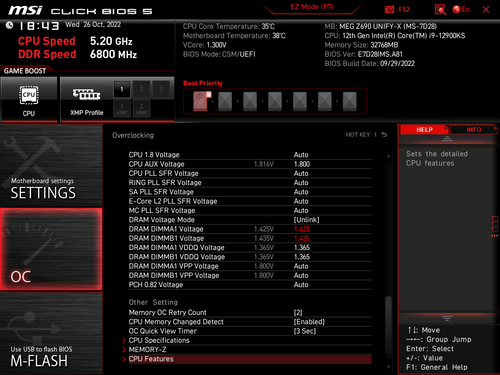
Task: Switch to EZ Mode (F7)
Action: pos(312,7)
